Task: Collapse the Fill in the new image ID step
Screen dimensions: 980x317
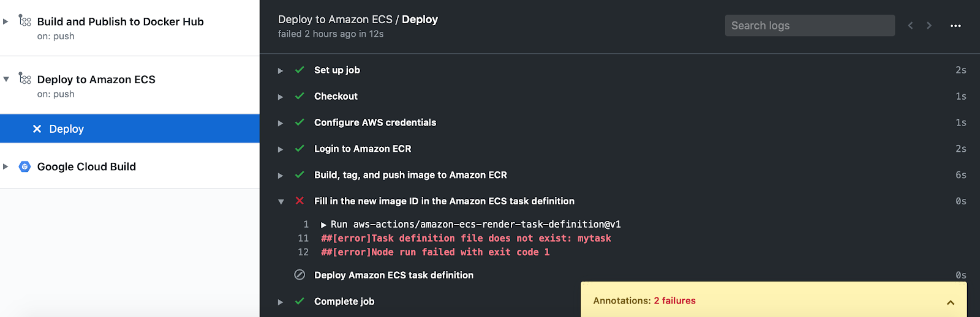Action: [x=281, y=201]
